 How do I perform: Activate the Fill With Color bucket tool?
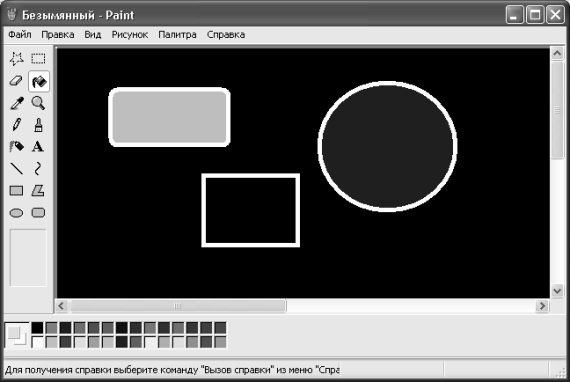point(39,81)
